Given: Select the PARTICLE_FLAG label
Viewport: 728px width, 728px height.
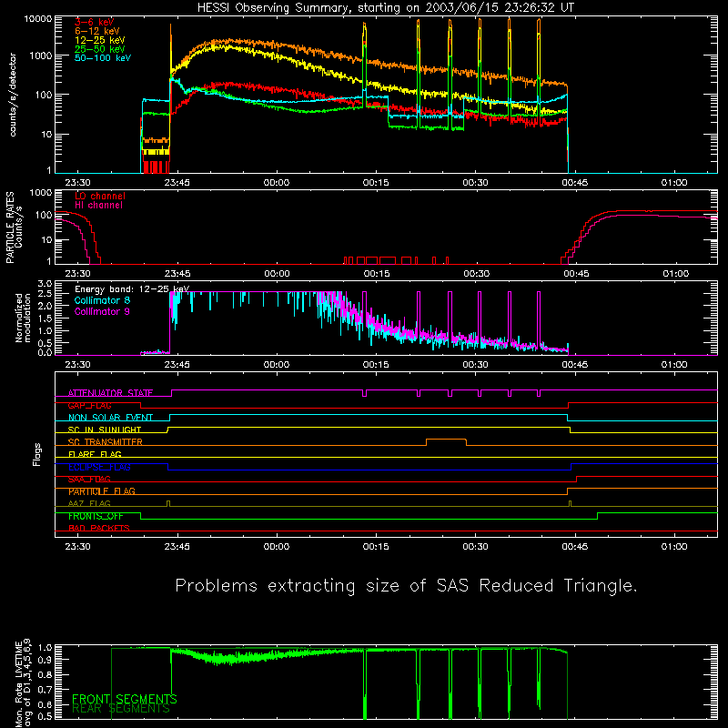Looking at the screenshot, I should point(102,491).
